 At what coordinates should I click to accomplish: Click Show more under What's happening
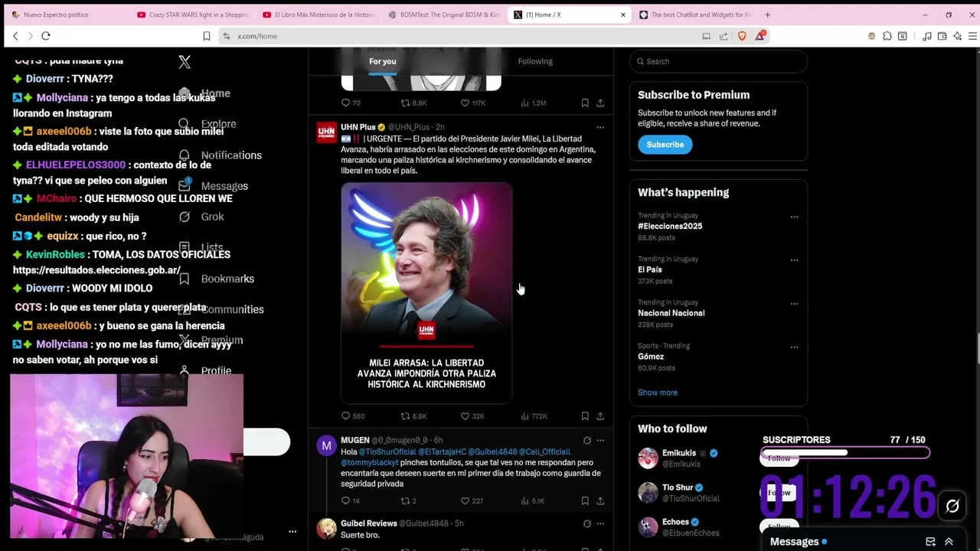pyautogui.click(x=658, y=393)
